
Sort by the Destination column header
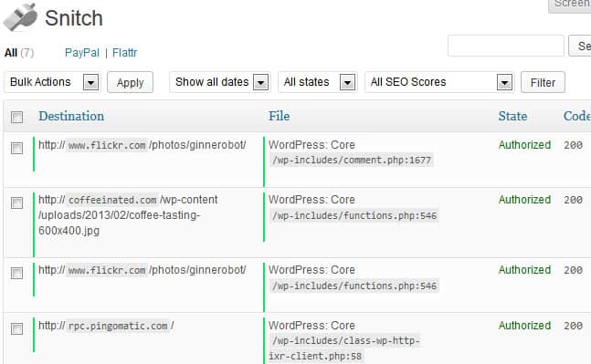pyautogui.click(x=71, y=116)
